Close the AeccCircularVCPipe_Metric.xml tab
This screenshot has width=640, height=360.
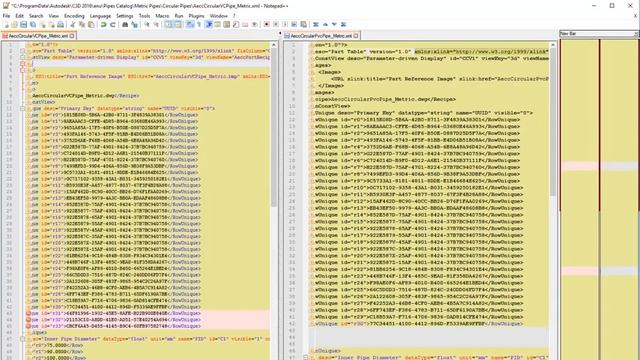click(72, 36)
